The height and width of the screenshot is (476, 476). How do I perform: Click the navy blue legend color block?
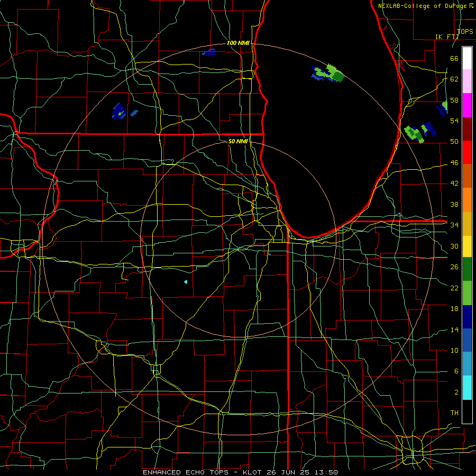(467, 317)
